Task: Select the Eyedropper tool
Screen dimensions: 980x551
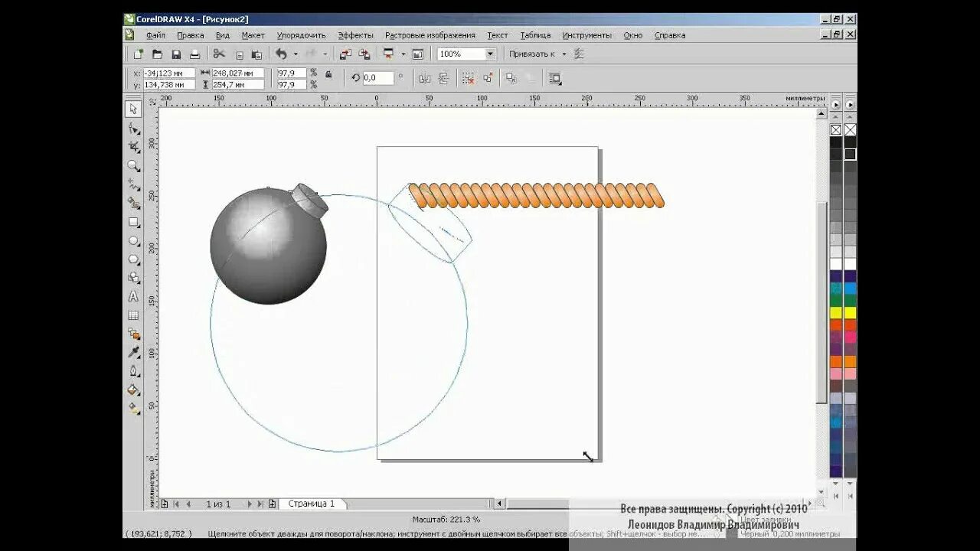Action: tap(133, 353)
